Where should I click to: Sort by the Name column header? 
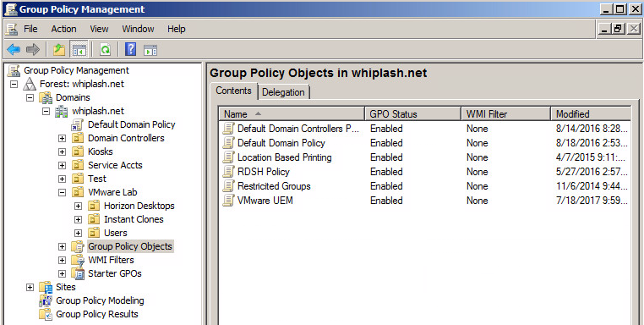(292, 114)
